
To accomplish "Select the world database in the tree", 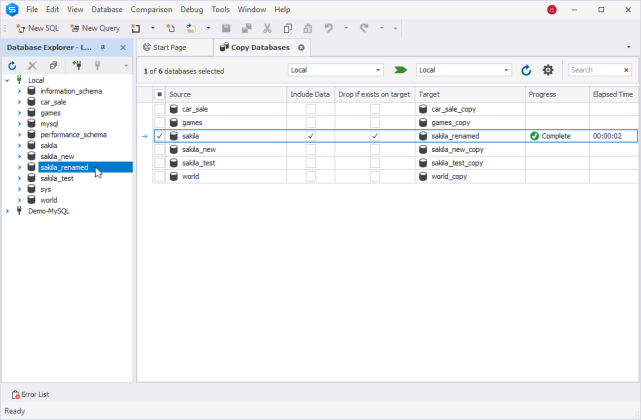I will (x=49, y=200).
